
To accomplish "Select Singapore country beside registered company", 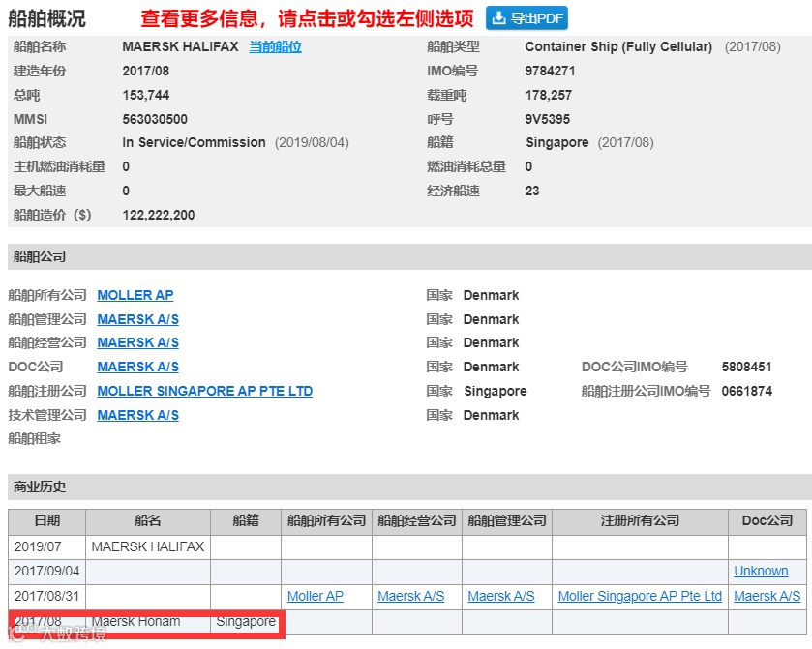I will coord(496,392).
